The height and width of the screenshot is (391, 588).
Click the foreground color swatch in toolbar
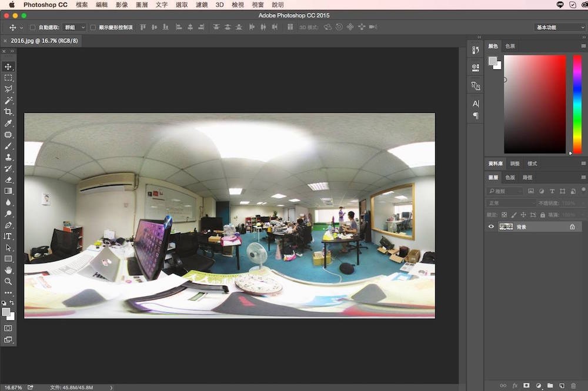(x=6, y=312)
